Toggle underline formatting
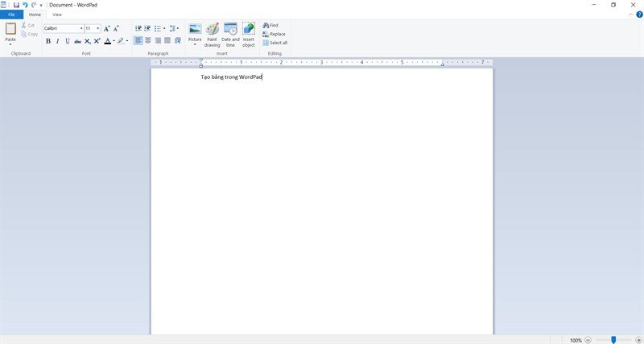Viewport: 644px width, 344px height. coord(68,41)
